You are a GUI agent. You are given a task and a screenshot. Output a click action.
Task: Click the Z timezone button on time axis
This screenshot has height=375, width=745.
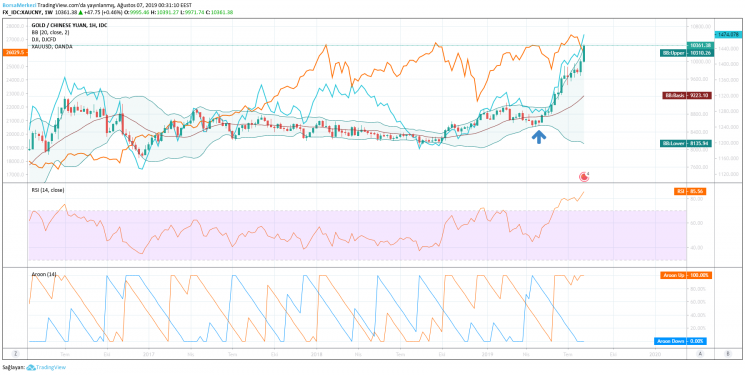click(15, 354)
